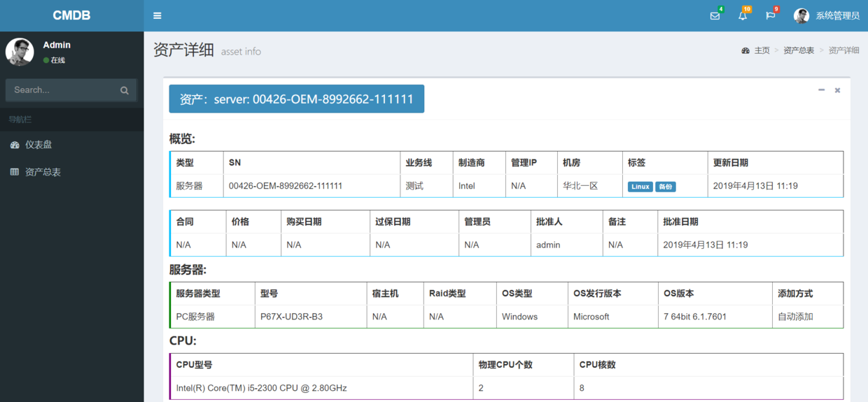Click the Admin avatar in the sidebar

pyautogui.click(x=20, y=52)
